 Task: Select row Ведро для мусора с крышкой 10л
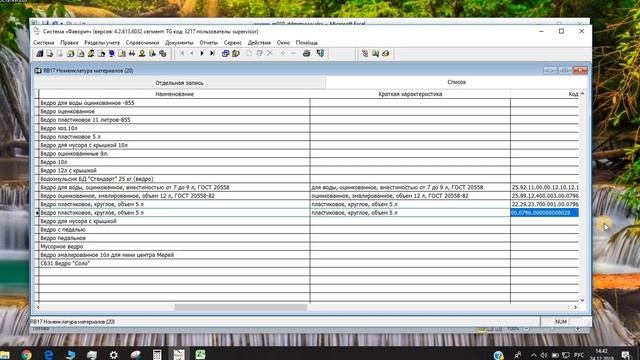(174, 145)
